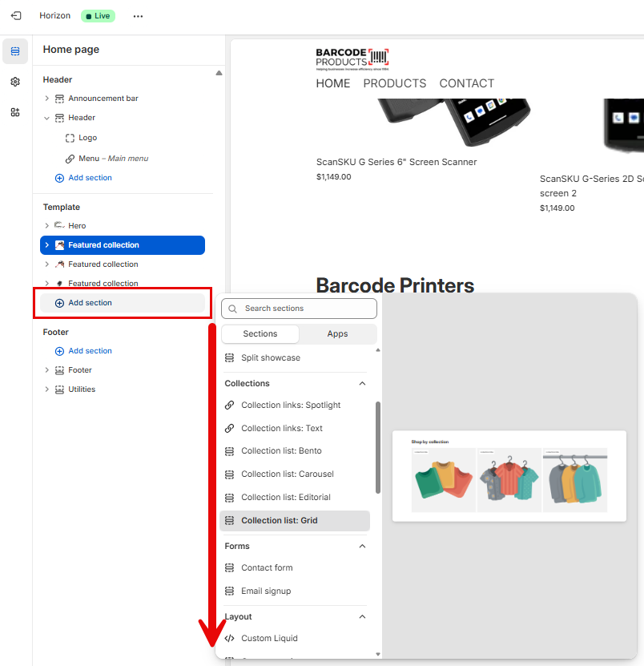Click Collection list: Bento icon
Image resolution: width=644 pixels, height=666 pixels.
coord(229,451)
